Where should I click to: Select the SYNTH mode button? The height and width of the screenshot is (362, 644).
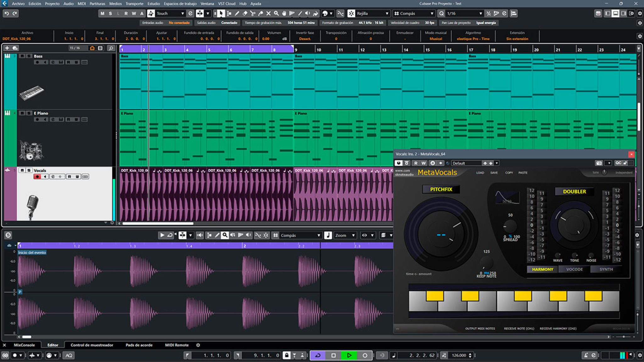click(x=606, y=269)
